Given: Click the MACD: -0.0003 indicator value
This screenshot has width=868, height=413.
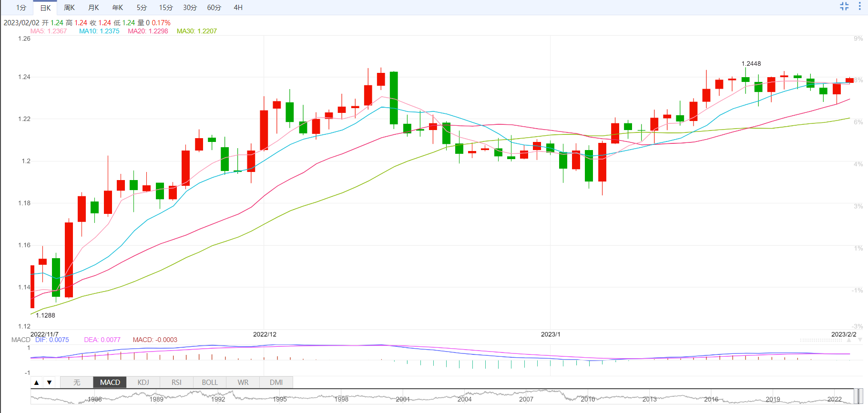Looking at the screenshot, I should pos(155,340).
